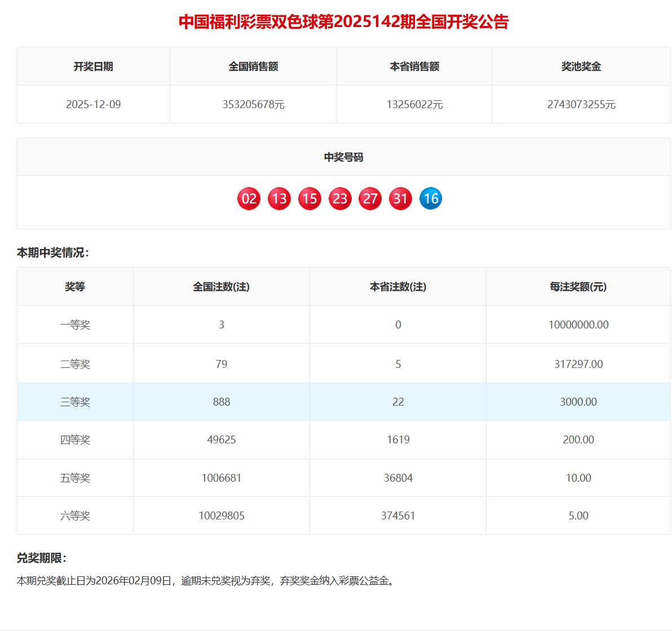The image size is (672, 631).
Task: Click sixth prize national count 10029805
Action: click(222, 516)
